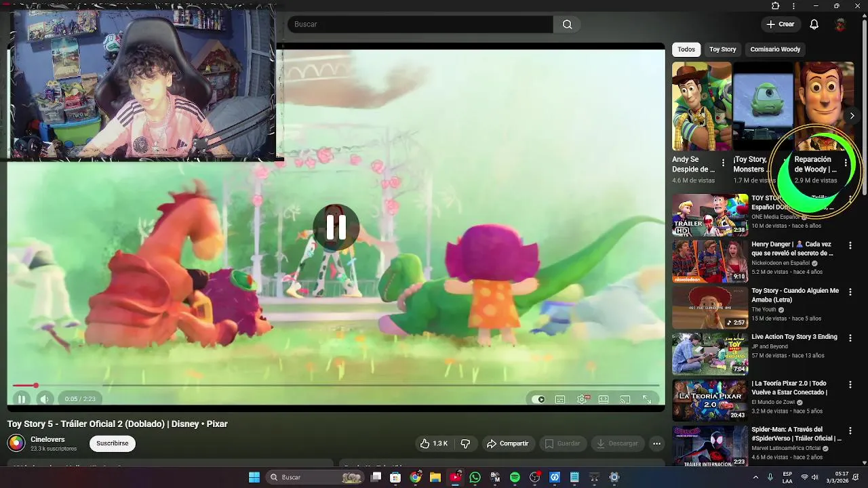Open the volume control in tray
The height and width of the screenshot is (488, 868).
(x=815, y=477)
